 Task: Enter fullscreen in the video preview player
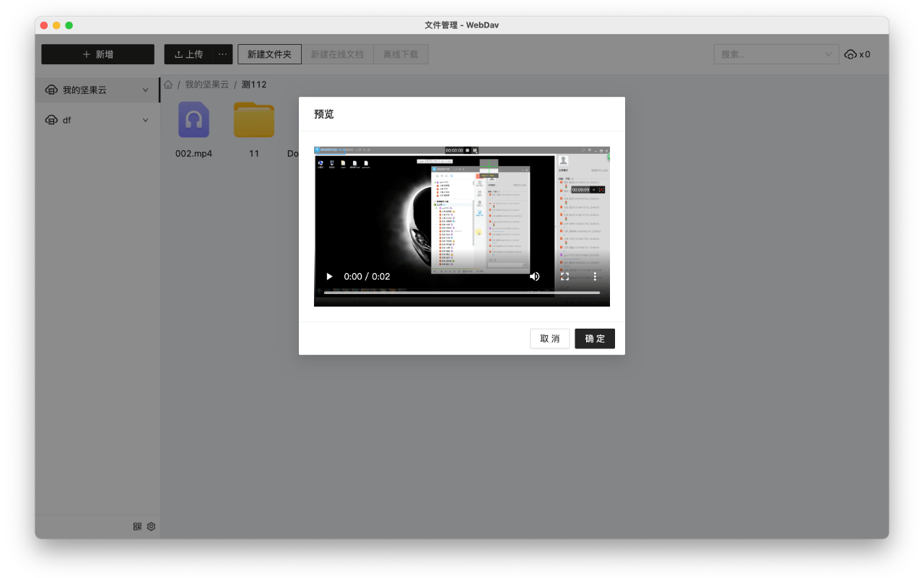[x=566, y=276]
